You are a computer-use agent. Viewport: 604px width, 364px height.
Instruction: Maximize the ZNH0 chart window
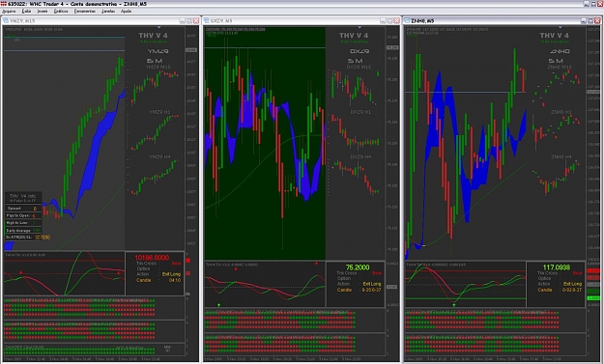[590, 21]
